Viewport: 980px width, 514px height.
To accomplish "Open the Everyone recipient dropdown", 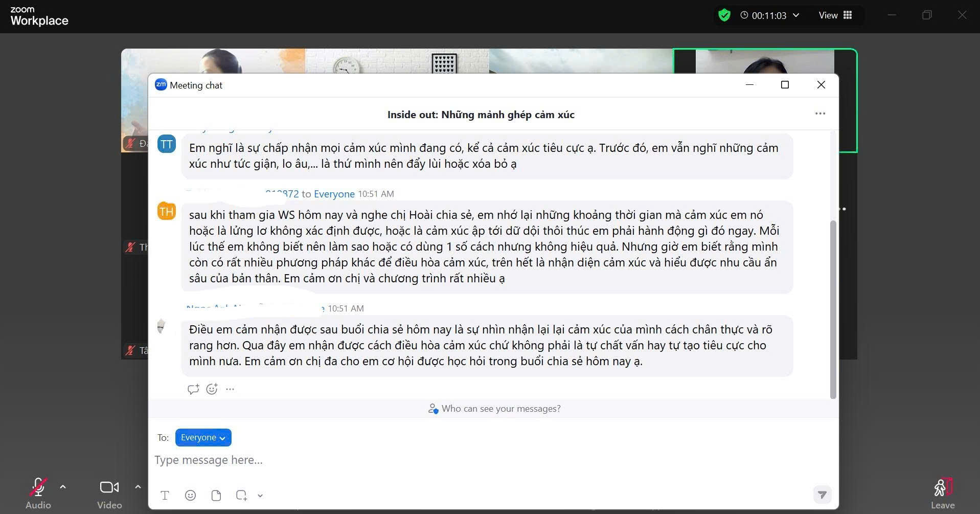I will click(203, 437).
